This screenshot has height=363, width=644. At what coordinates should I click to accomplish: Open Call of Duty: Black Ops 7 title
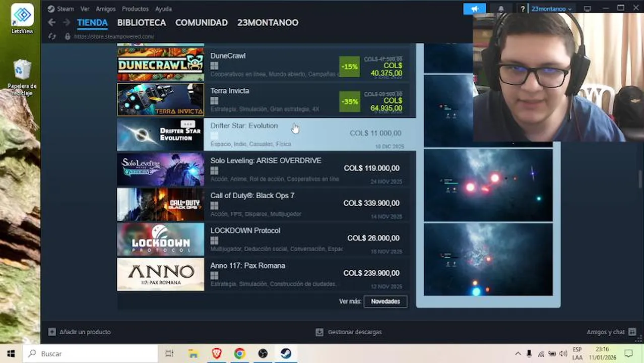click(x=252, y=196)
